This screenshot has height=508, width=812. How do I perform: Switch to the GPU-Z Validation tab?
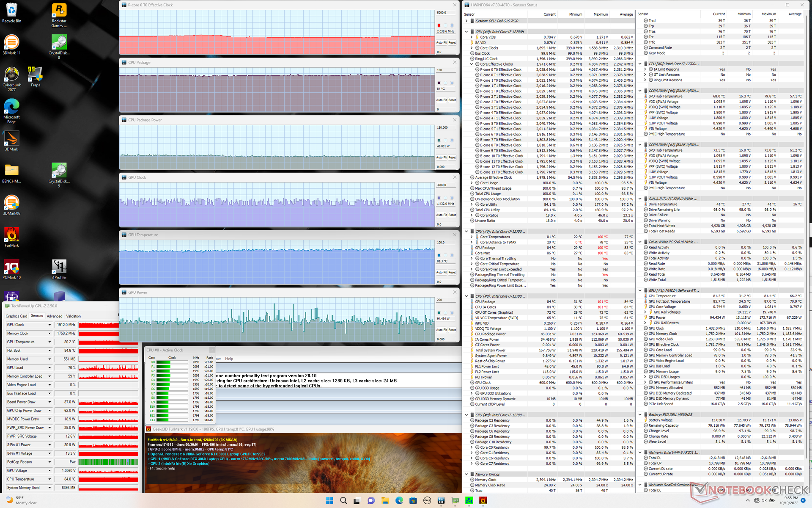(x=73, y=316)
